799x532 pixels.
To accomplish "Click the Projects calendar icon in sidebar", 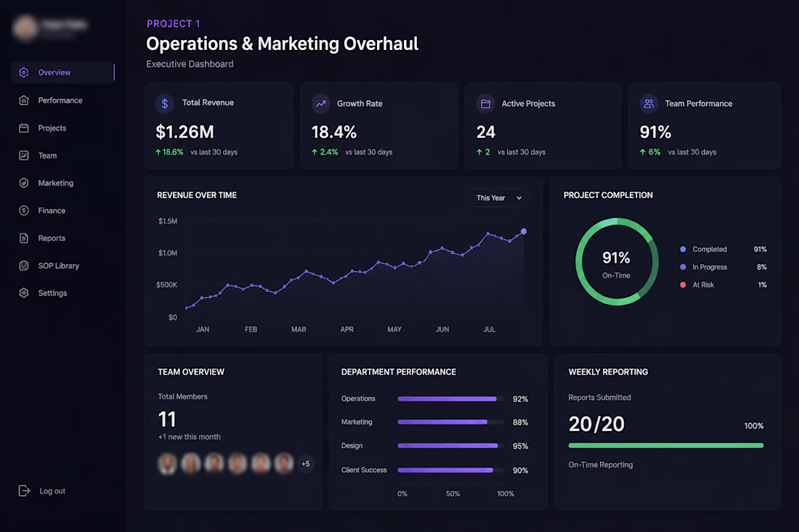I will (x=24, y=128).
